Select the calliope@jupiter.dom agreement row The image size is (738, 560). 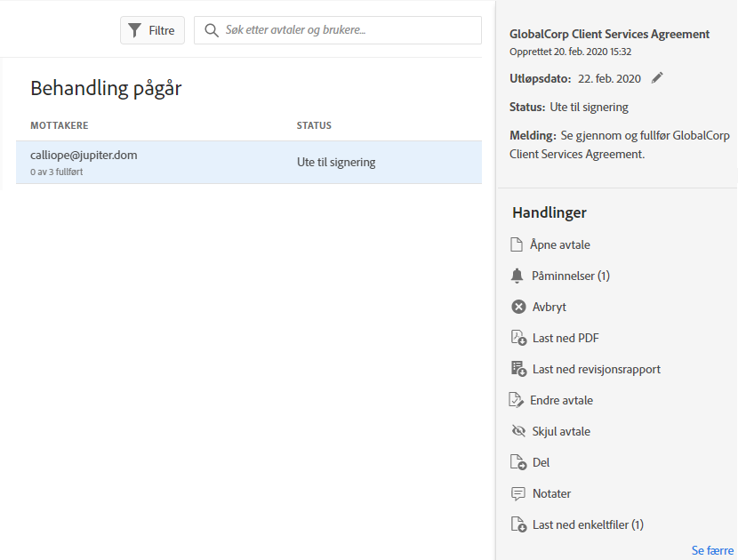248,162
